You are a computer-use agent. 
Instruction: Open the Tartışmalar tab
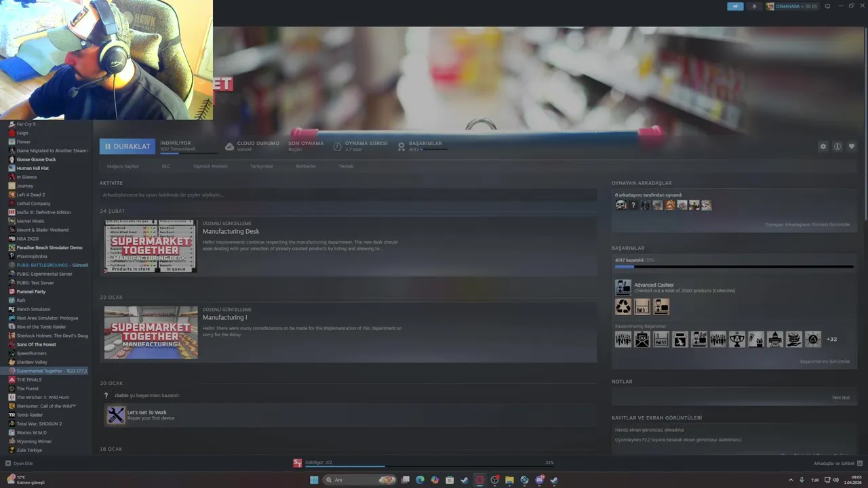(x=262, y=166)
